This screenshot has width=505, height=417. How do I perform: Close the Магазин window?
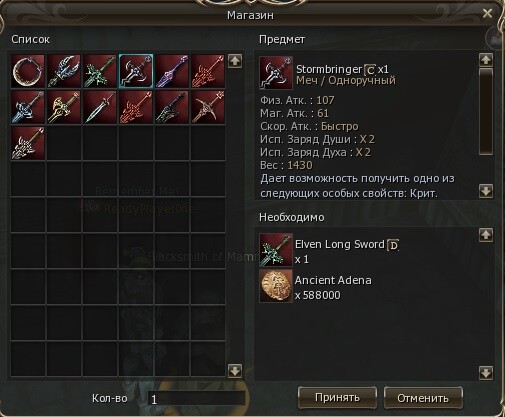(x=487, y=13)
